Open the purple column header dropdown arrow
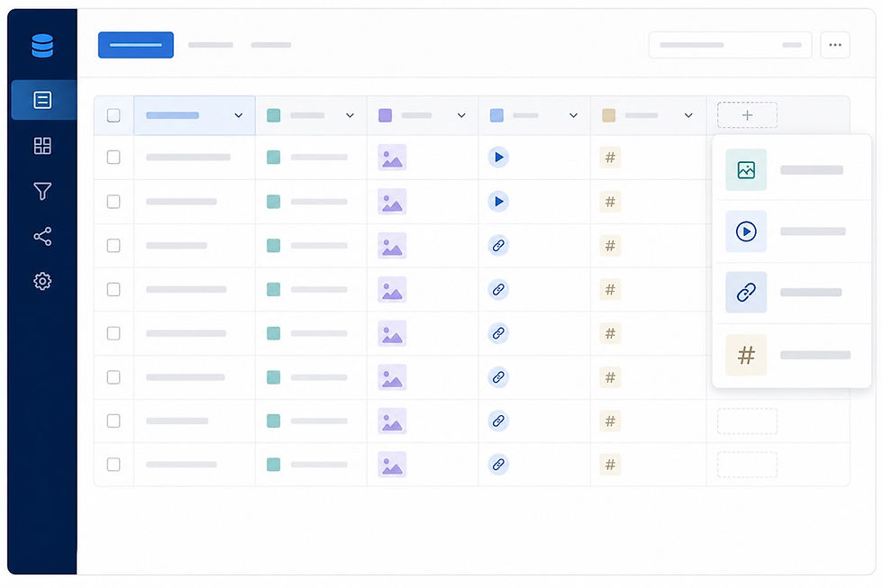 click(x=461, y=115)
